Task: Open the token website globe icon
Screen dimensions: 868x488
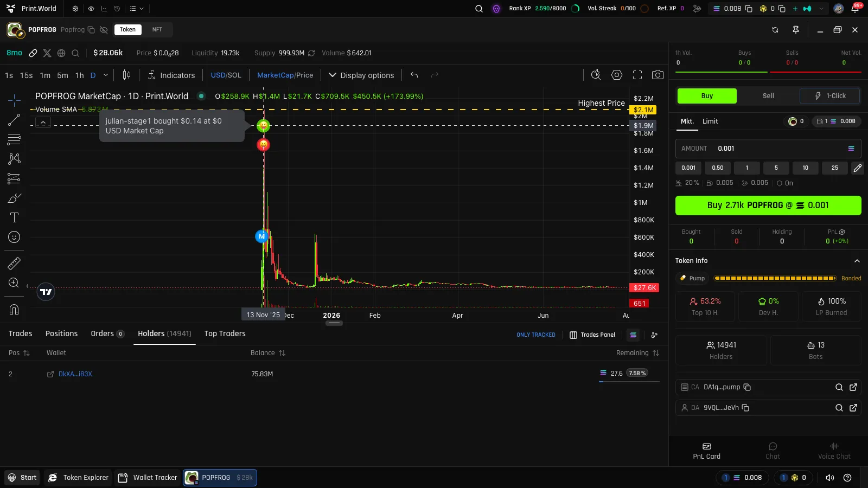Action: (x=61, y=53)
